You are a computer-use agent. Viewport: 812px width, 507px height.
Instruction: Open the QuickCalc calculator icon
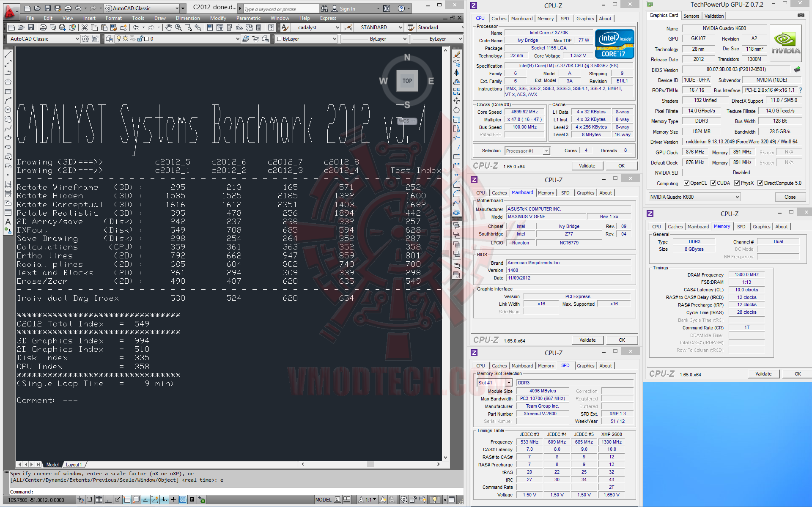[x=258, y=27]
